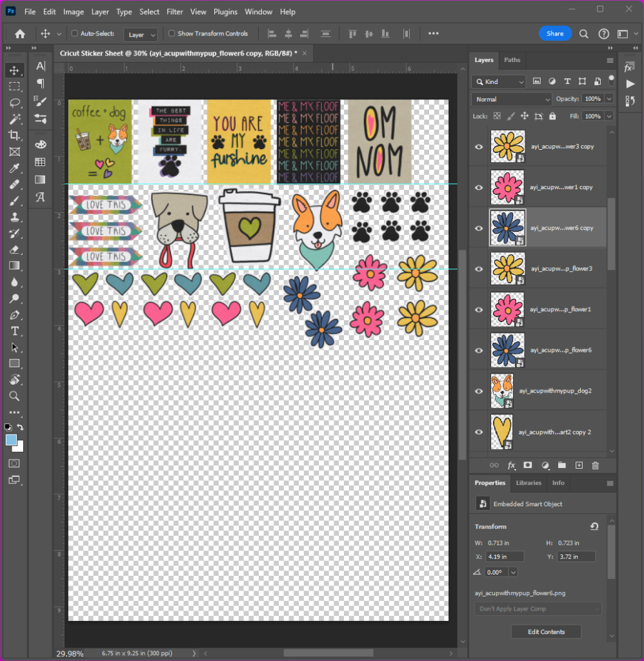This screenshot has width=644, height=661.
Task: Click the trash icon to delete layer
Action: pyautogui.click(x=595, y=465)
